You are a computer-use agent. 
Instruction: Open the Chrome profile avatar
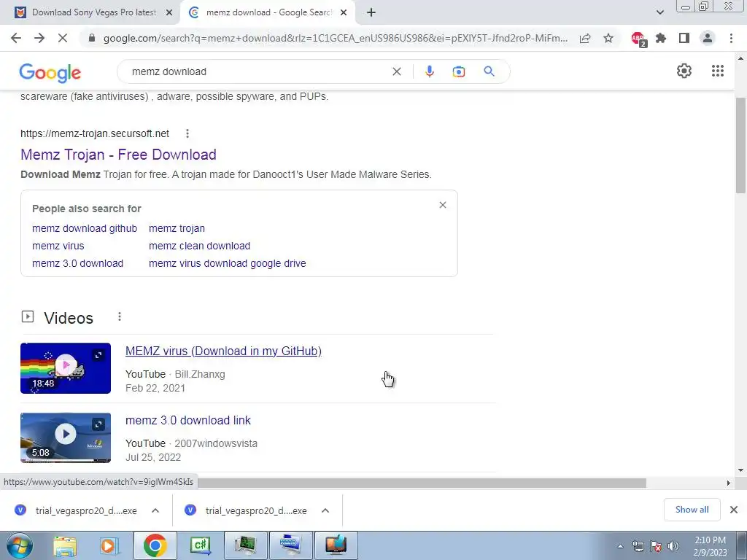708,38
